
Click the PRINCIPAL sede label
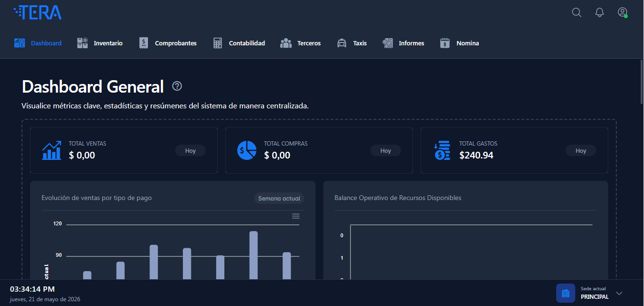click(x=595, y=297)
